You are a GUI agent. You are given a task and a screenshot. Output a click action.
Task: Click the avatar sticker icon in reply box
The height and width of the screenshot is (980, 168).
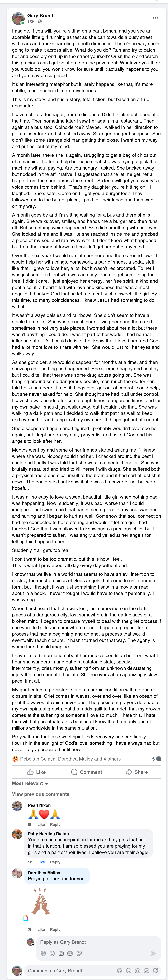43,953
